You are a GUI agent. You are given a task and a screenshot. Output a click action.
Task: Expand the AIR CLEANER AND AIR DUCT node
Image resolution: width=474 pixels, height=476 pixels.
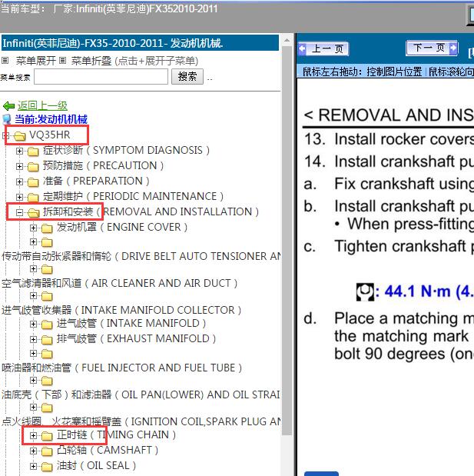click(33, 268)
